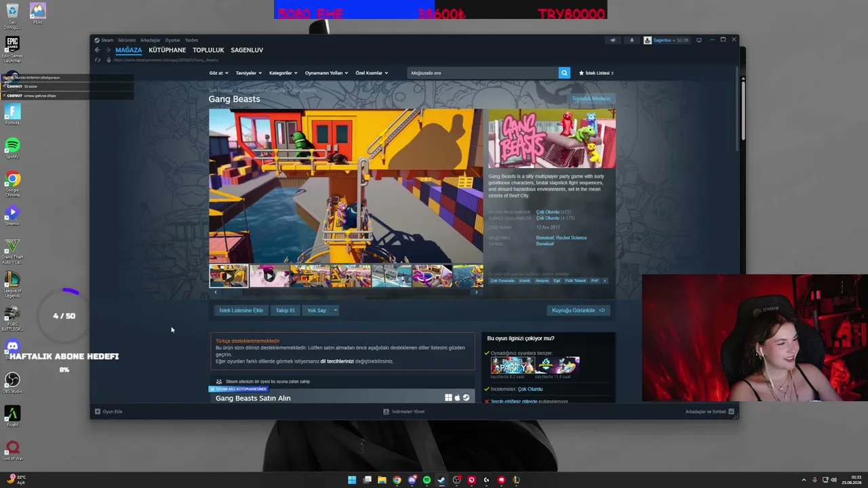Select the Recycle Bin desktop icon
Image resolution: width=868 pixels, height=488 pixels.
tap(12, 16)
